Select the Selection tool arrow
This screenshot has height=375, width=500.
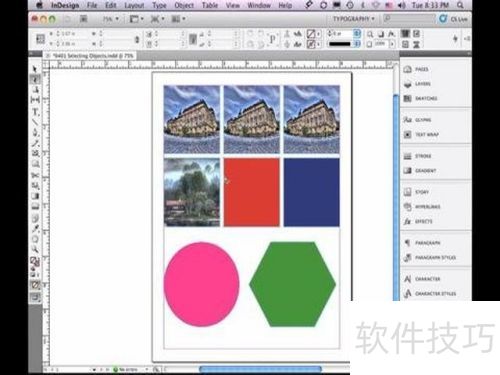(x=35, y=69)
